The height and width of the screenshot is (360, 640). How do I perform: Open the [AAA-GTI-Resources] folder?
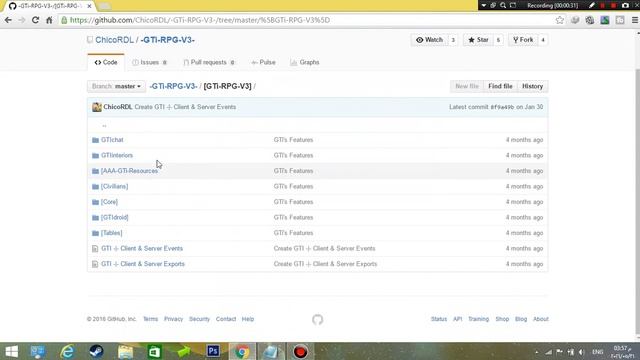[x=129, y=171]
